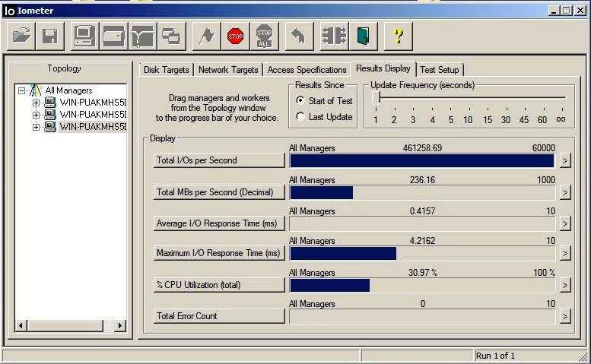Click the Open test configuration file icon

tap(22, 36)
